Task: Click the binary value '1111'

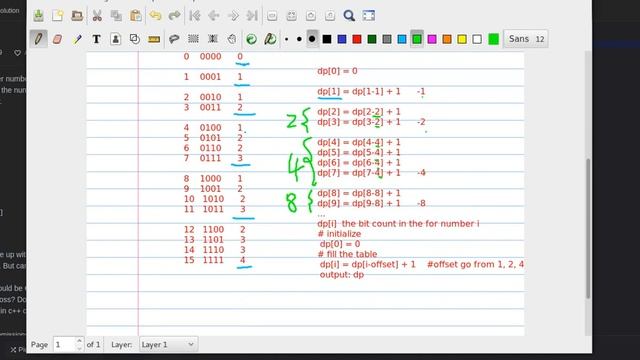Action: point(213,260)
